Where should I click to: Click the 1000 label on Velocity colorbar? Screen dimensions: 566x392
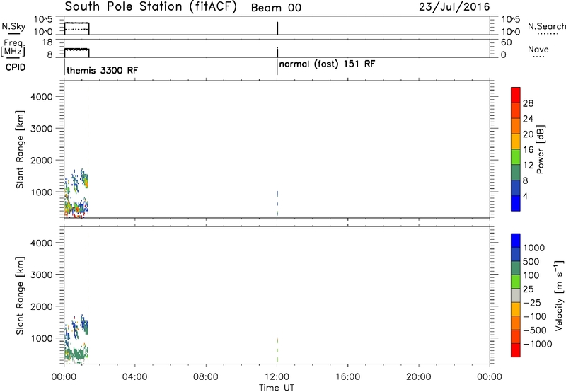pos(534,248)
